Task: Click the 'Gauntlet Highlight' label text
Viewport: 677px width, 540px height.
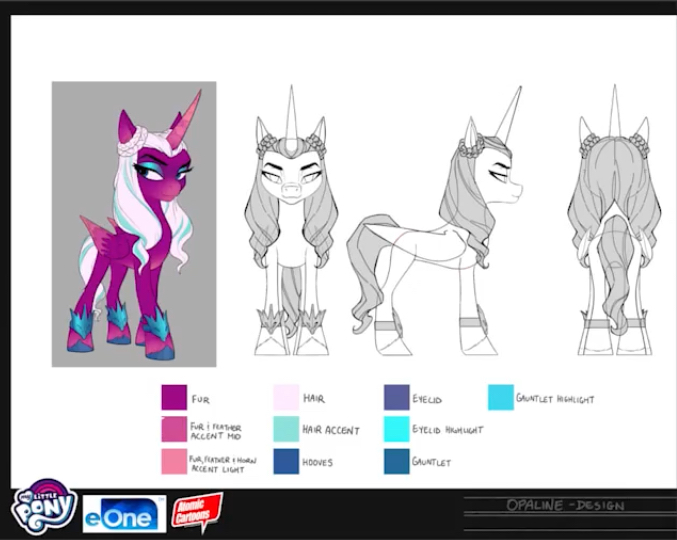Action: [555, 398]
